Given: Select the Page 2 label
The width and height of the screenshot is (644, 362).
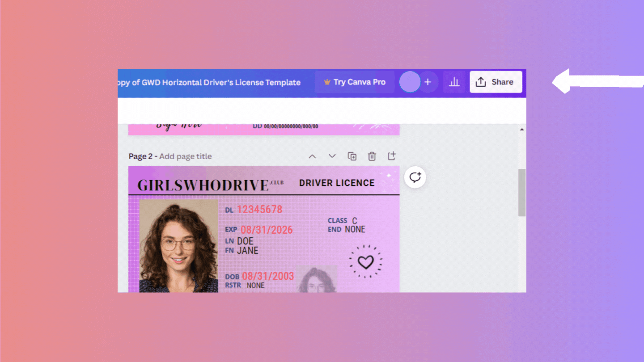Looking at the screenshot, I should click(x=141, y=156).
